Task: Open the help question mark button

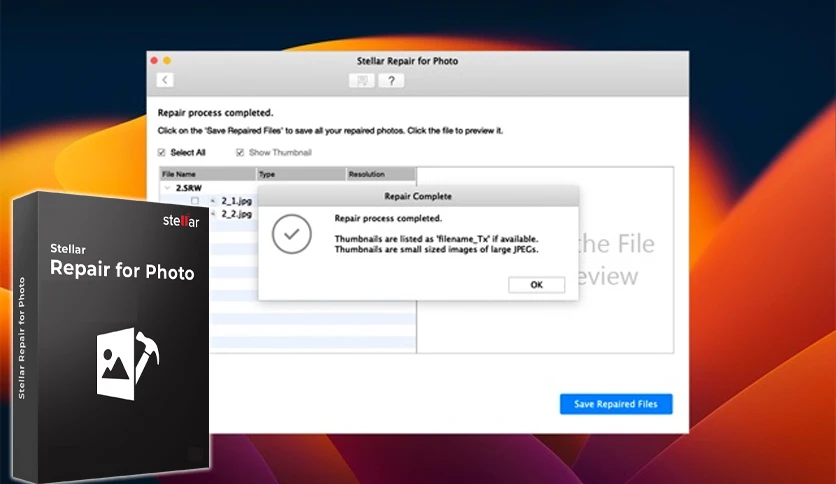Action: coord(391,80)
